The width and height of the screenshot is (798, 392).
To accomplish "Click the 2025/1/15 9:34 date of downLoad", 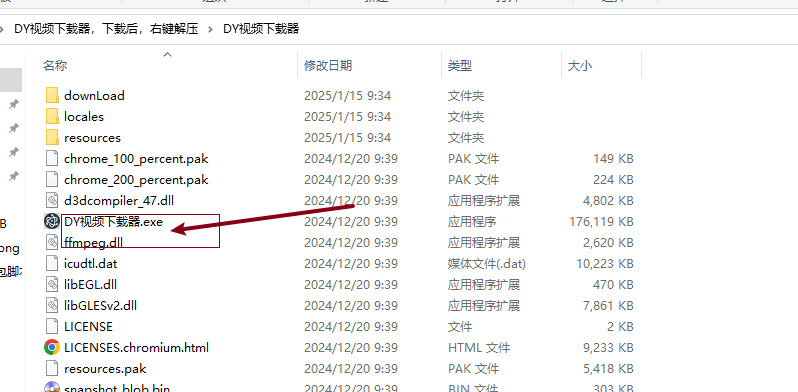I will pos(348,96).
